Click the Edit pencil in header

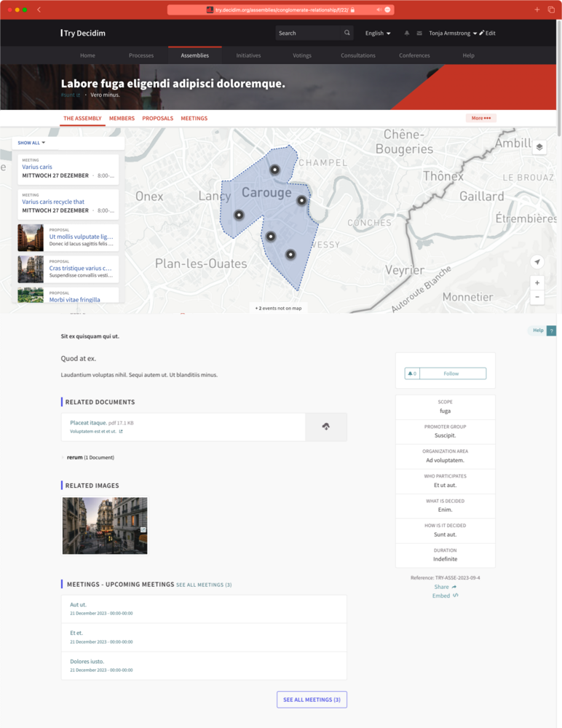tap(487, 33)
